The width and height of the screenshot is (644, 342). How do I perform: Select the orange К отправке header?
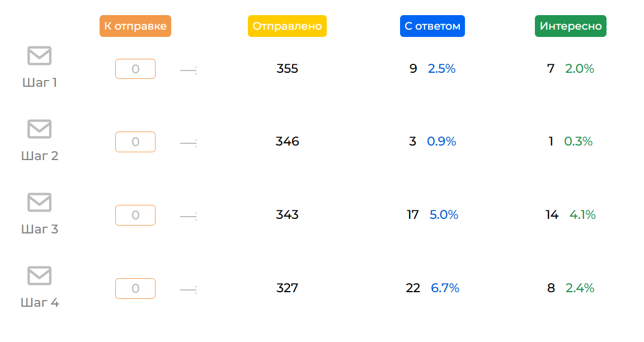click(135, 26)
